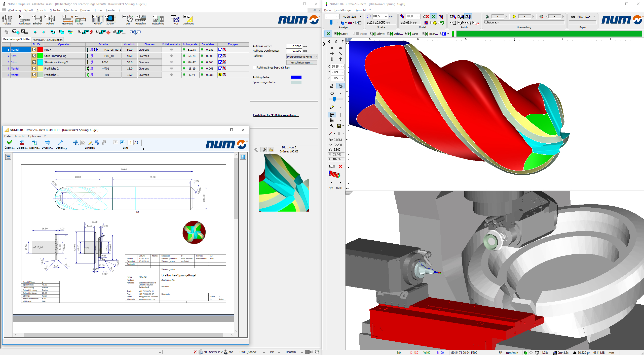Open Scheiben (F3) wheels icon
Image resolution: width=644 pixels, height=355 pixels.
point(37,20)
